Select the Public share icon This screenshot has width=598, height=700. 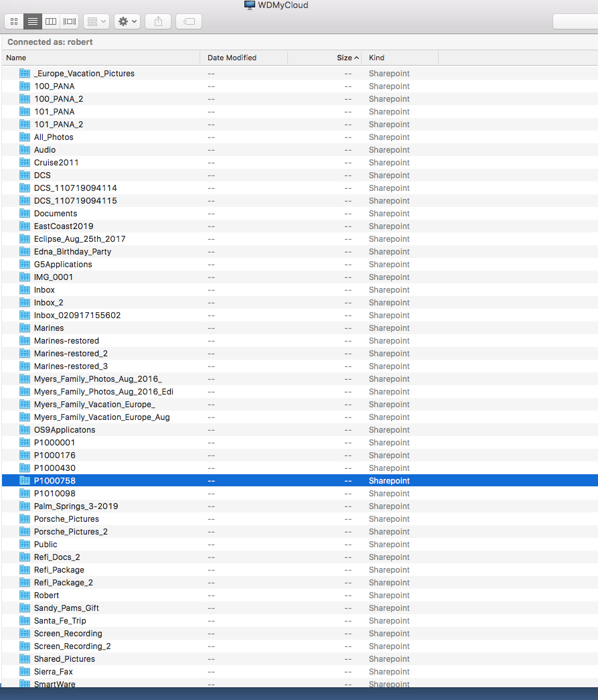coord(25,544)
